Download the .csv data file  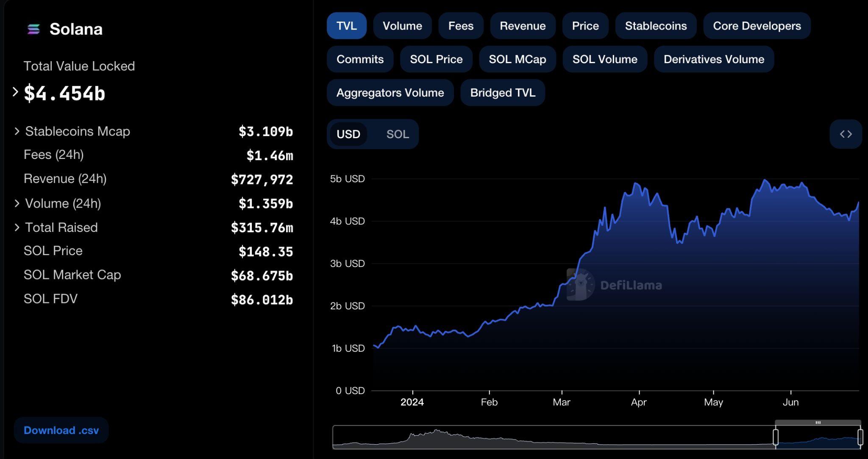tap(61, 430)
